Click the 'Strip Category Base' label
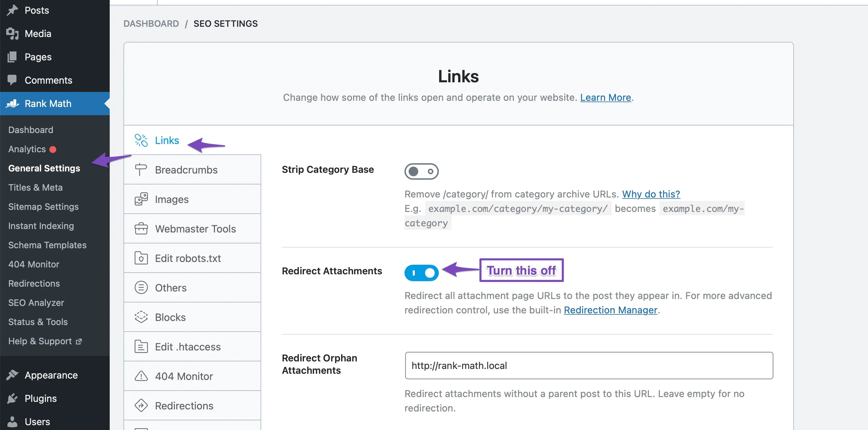Image resolution: width=868 pixels, height=430 pixels. (x=328, y=169)
